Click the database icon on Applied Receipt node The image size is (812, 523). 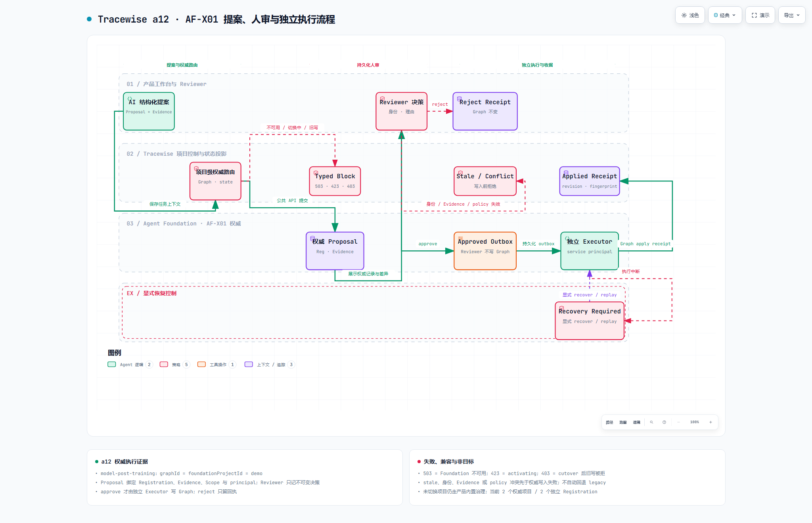(566, 173)
